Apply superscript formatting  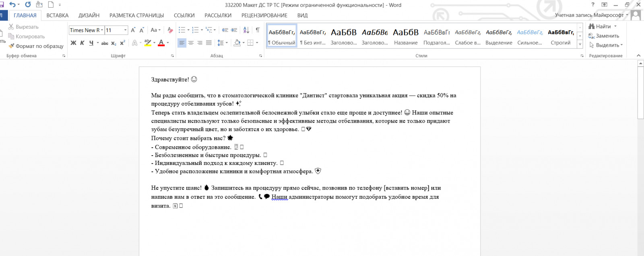[x=123, y=43]
